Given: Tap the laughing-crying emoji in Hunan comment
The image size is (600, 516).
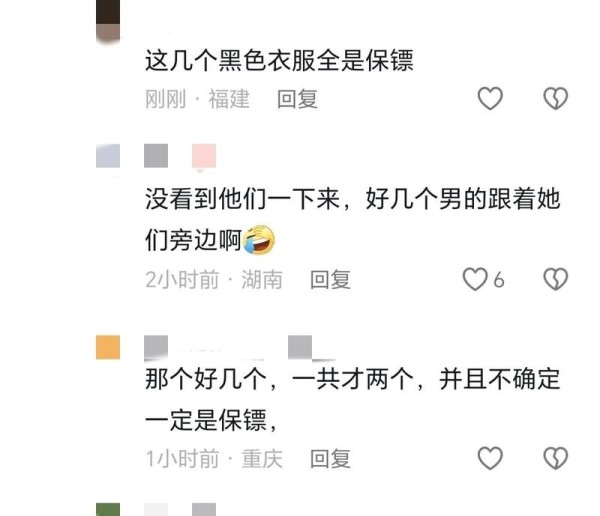Looking at the screenshot, I should point(259,240).
